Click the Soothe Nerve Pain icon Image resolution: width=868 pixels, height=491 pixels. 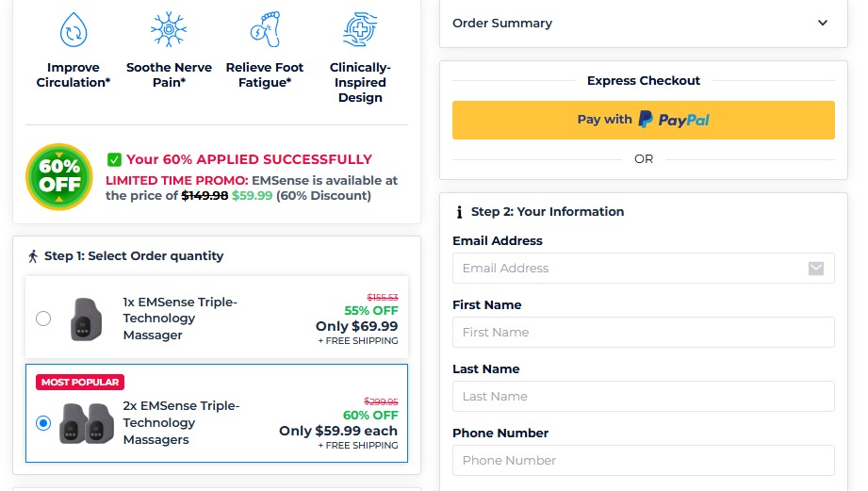click(x=169, y=30)
